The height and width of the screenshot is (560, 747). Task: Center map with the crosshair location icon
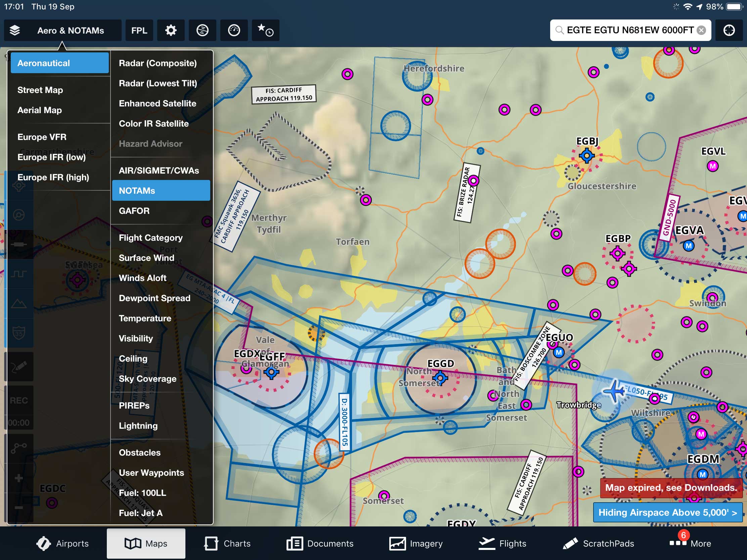[729, 30]
